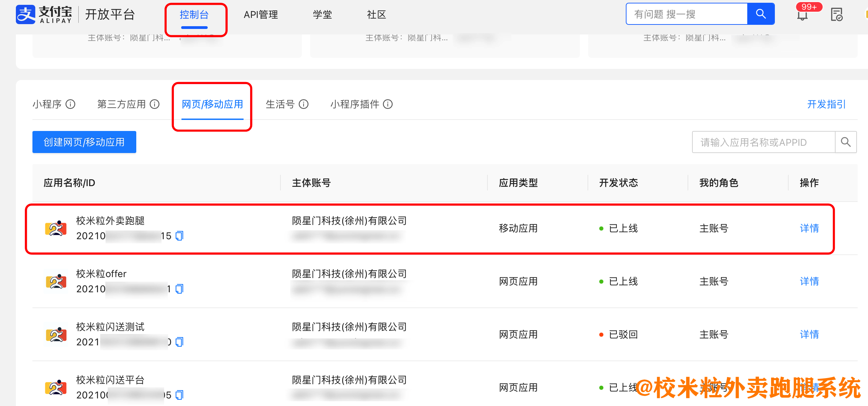The width and height of the screenshot is (868, 406).
Task: Copy the 校米粒闪送测试 app ID
Action: [179, 342]
